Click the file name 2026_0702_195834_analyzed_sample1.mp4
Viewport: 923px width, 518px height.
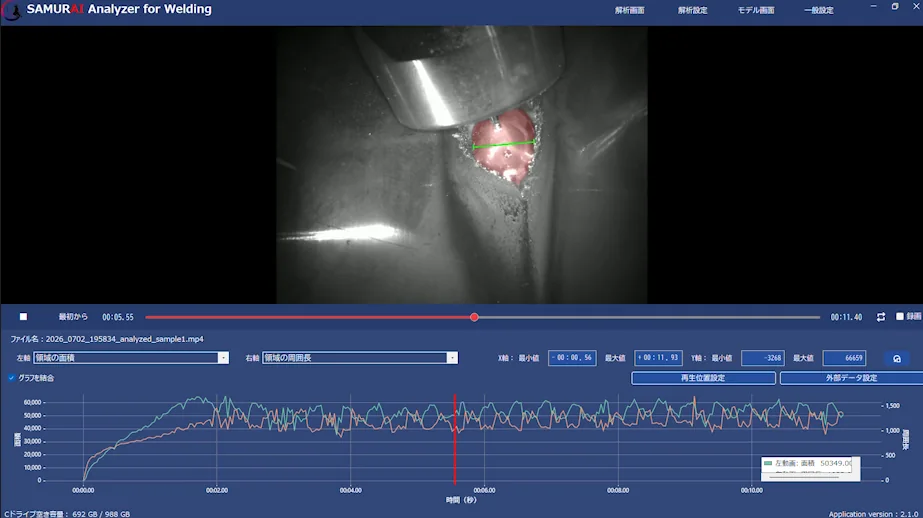[x=124, y=339]
